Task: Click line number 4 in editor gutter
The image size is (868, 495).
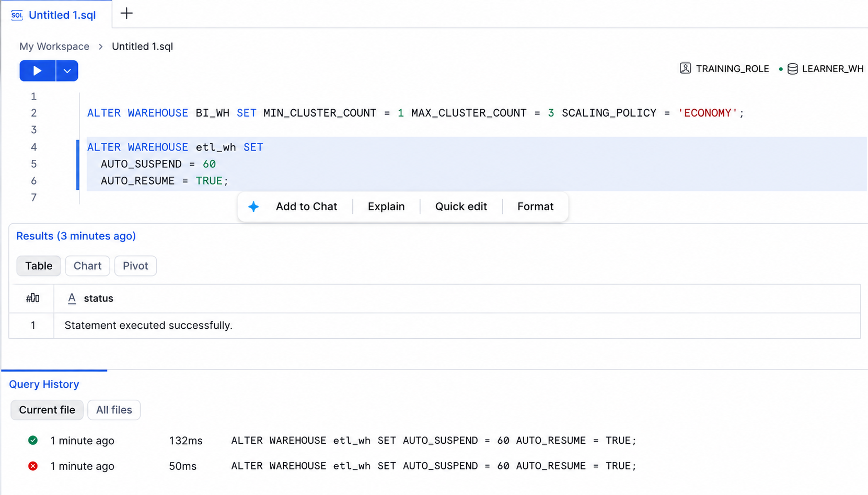Action: pyautogui.click(x=33, y=147)
